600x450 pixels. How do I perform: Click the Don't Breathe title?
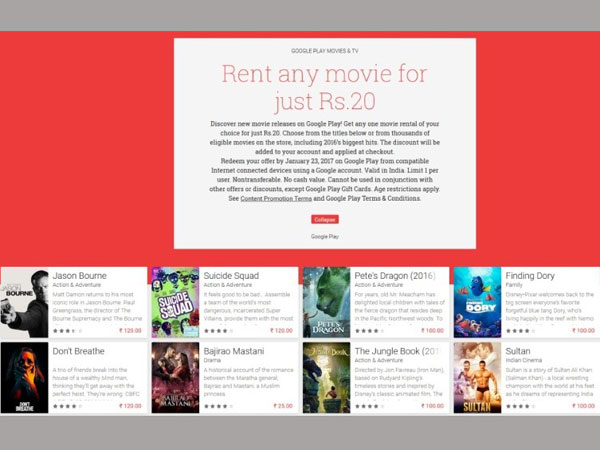tap(78, 351)
